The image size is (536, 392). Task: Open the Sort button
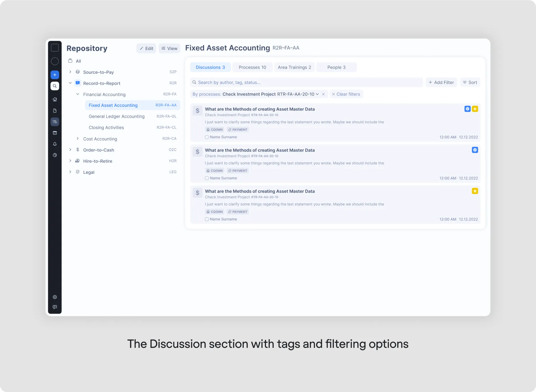coord(470,82)
